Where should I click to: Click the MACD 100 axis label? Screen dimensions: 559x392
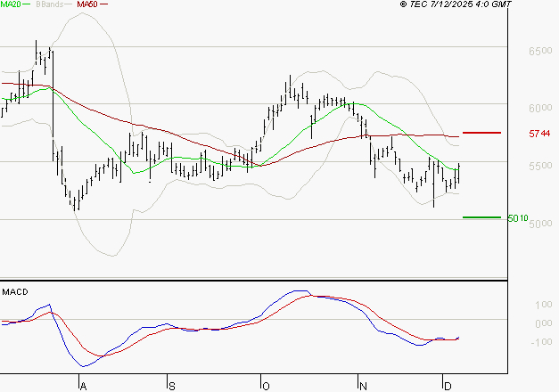click(544, 305)
